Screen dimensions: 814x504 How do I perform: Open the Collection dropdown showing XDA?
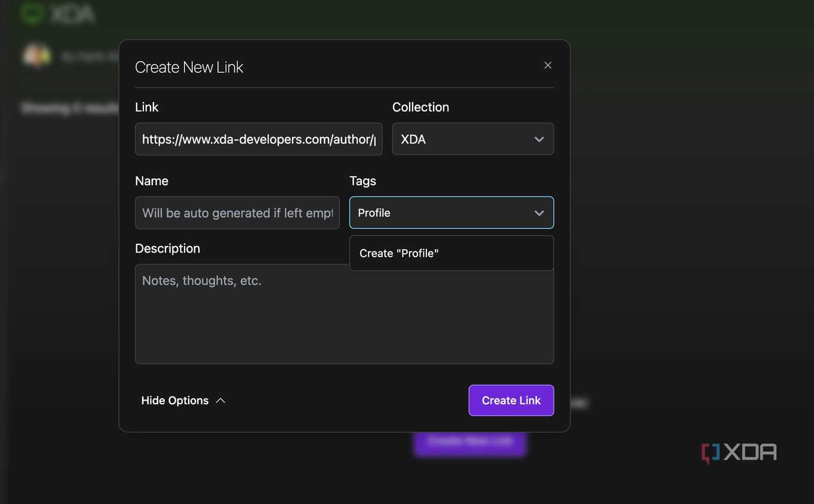pyautogui.click(x=473, y=139)
